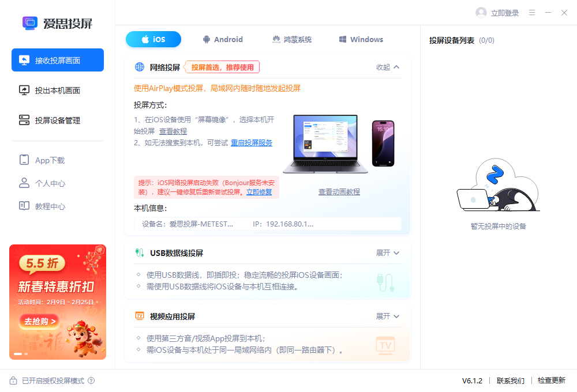The image size is (577, 392).
Task: Click the App下载 sidebar icon
Action: coord(24,160)
